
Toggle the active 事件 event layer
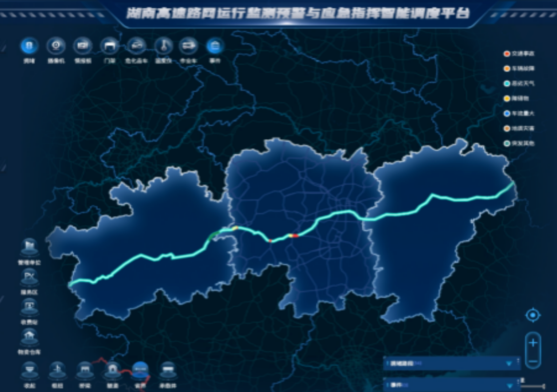(215, 46)
